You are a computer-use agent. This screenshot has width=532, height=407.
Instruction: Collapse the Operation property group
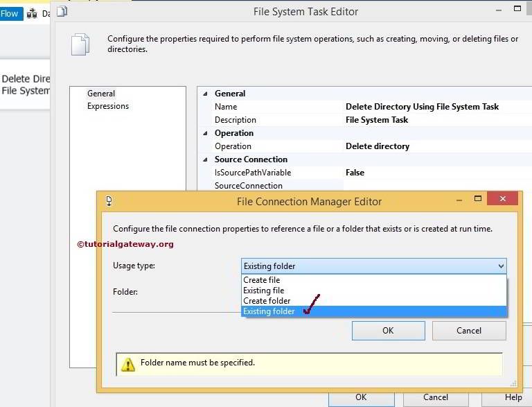[x=205, y=133]
